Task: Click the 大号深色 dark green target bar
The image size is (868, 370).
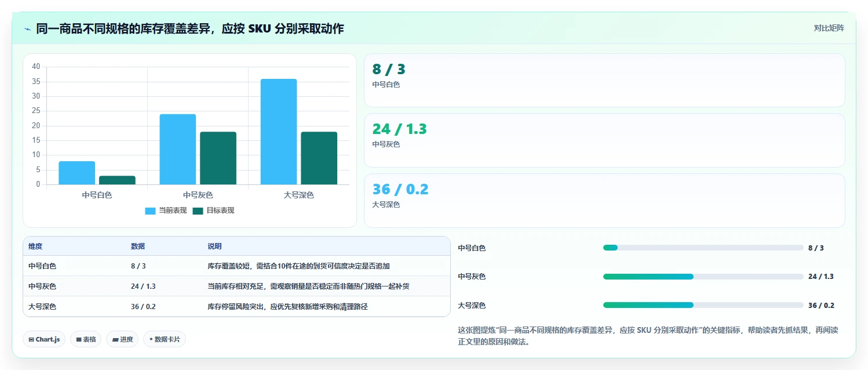Action: (319, 158)
